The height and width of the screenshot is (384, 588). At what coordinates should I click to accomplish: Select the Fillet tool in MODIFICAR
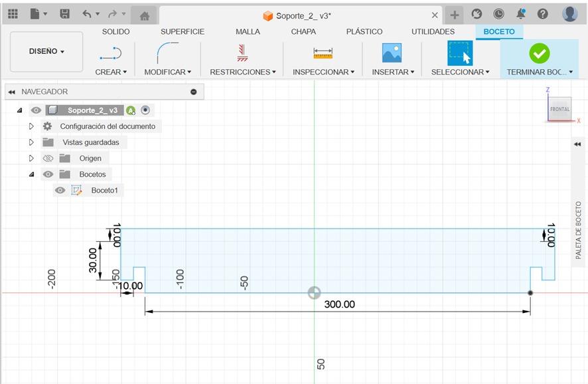167,53
